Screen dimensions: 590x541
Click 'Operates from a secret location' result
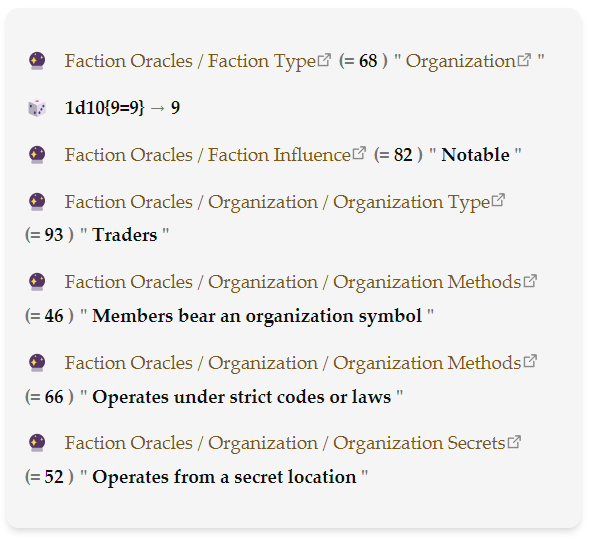click(x=224, y=477)
